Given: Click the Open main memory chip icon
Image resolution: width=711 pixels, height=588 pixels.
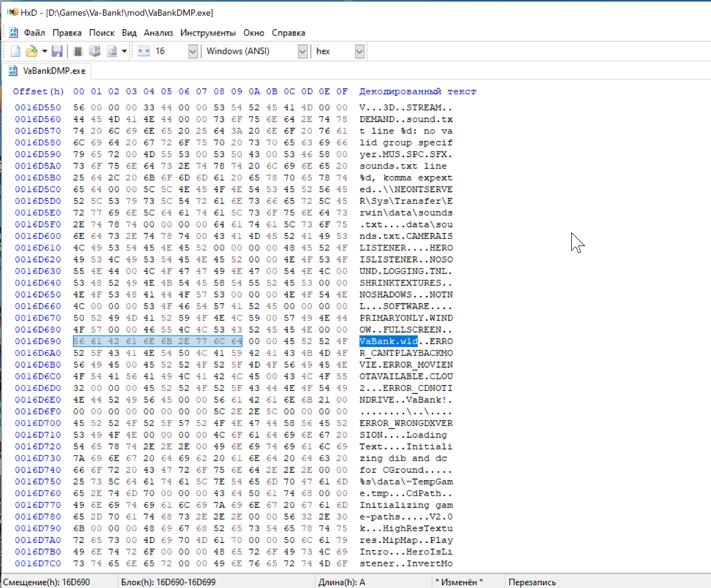Looking at the screenshot, I should (78, 52).
